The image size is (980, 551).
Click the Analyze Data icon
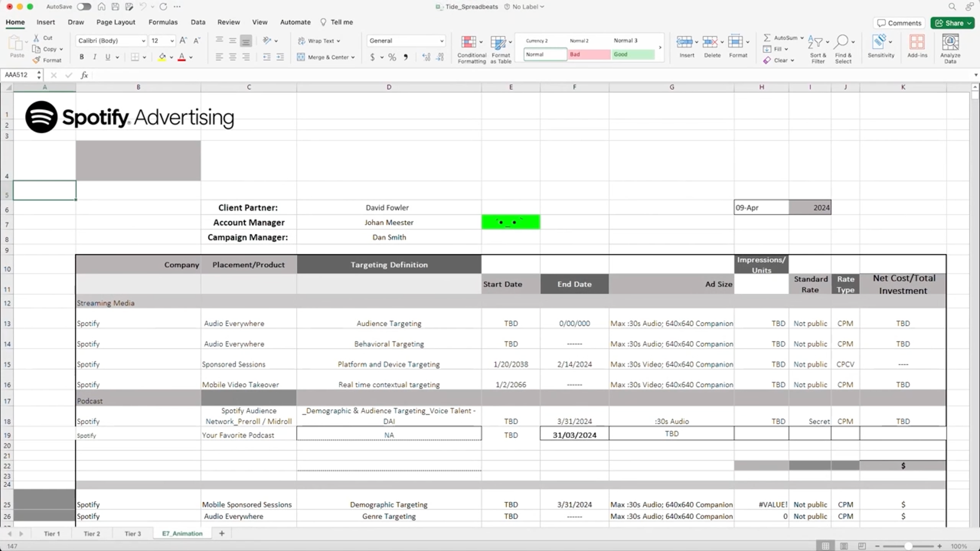click(950, 42)
